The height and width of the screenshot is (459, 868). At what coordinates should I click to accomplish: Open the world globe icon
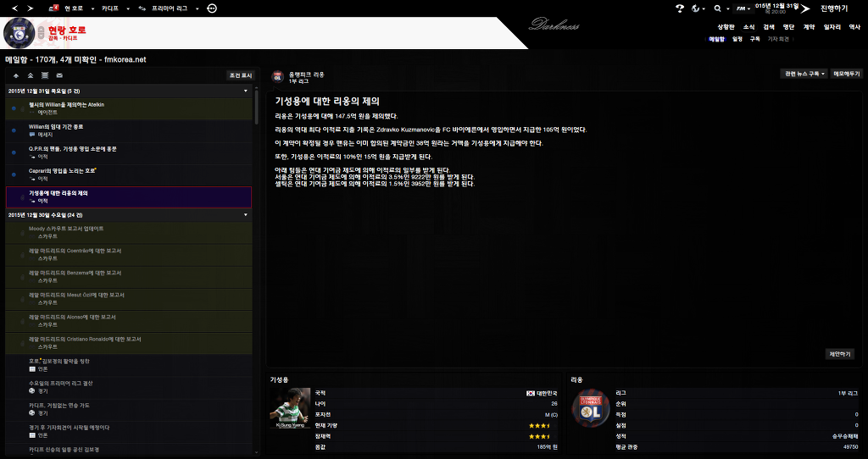[x=696, y=8]
